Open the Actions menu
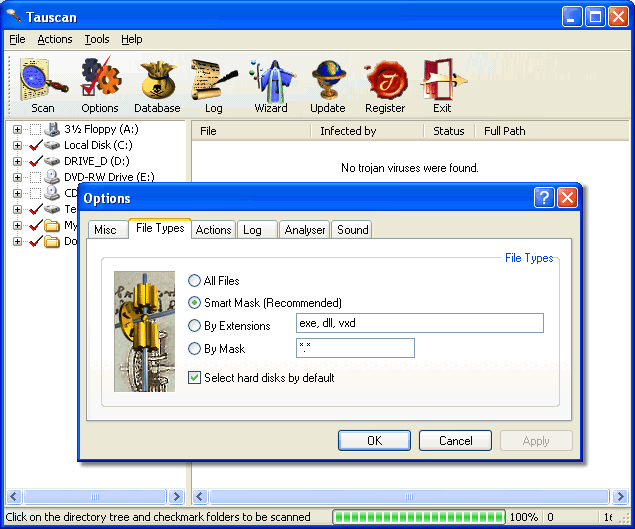 tap(55, 39)
